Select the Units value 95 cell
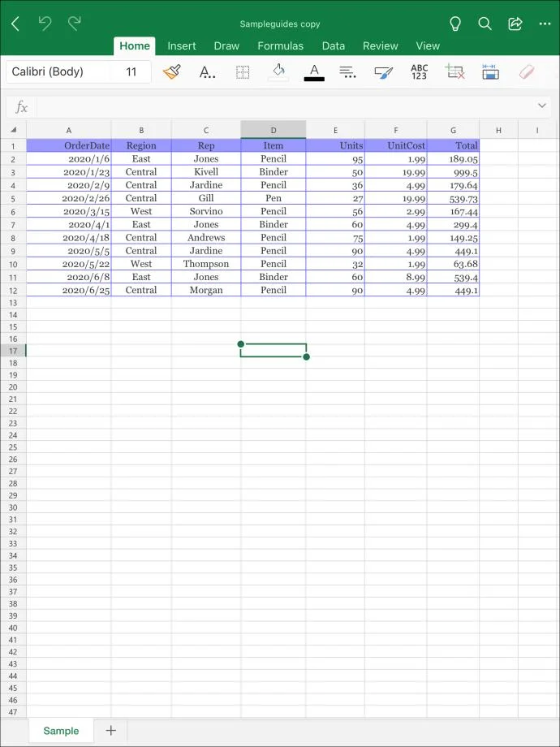The width and height of the screenshot is (560, 747). click(x=335, y=159)
